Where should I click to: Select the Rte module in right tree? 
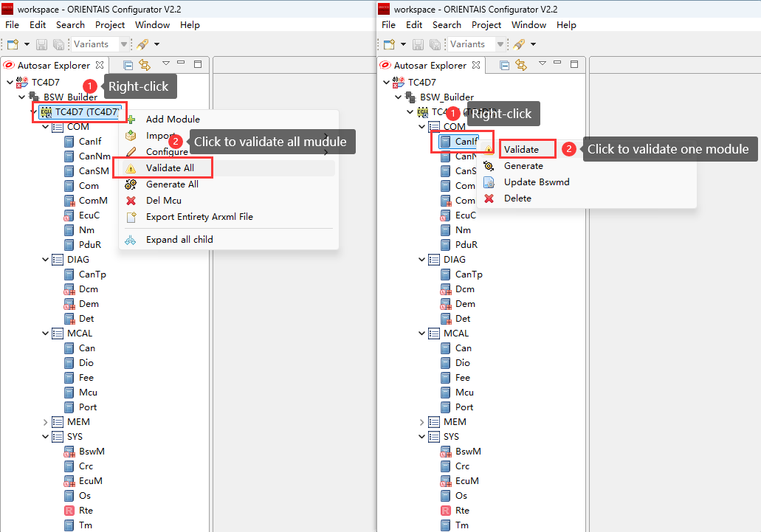[461, 511]
